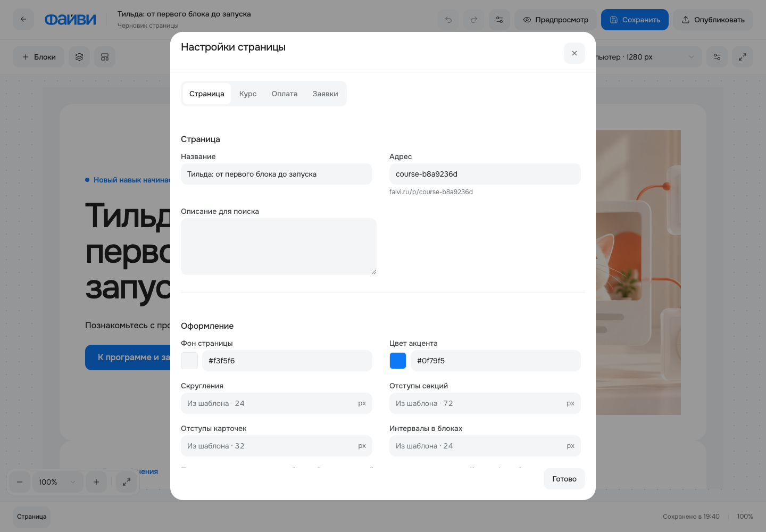Click the undo arrow icon

coord(448,20)
